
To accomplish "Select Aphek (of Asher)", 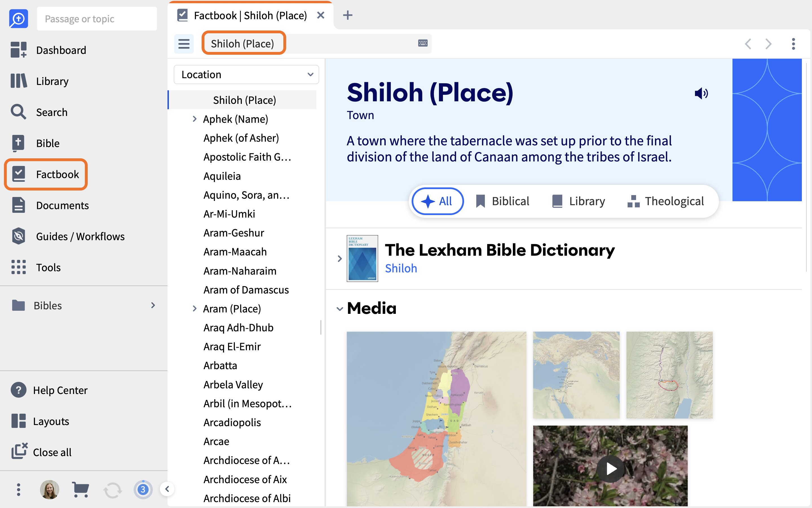I will pyautogui.click(x=241, y=138).
